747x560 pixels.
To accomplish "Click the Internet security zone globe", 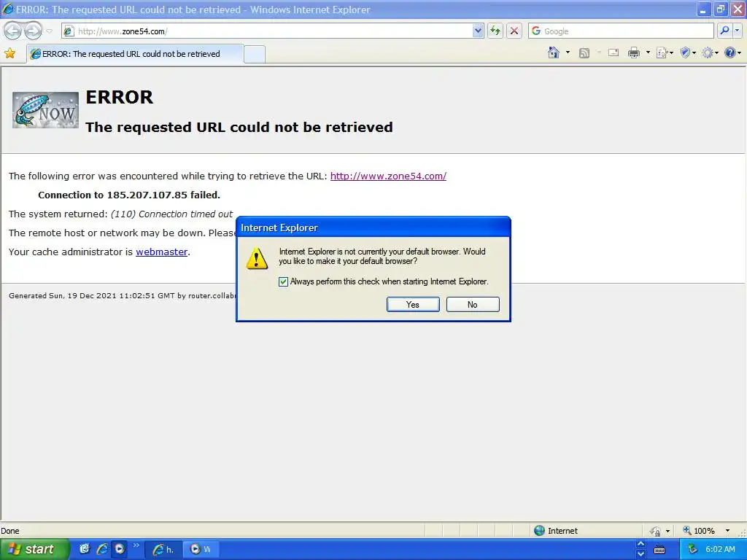I will pyautogui.click(x=539, y=531).
